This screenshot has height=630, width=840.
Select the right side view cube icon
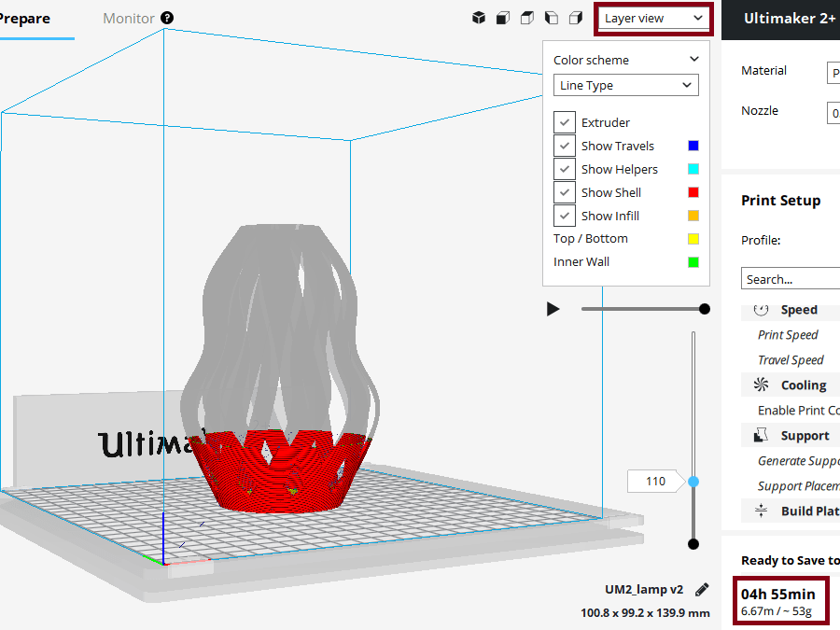576,19
